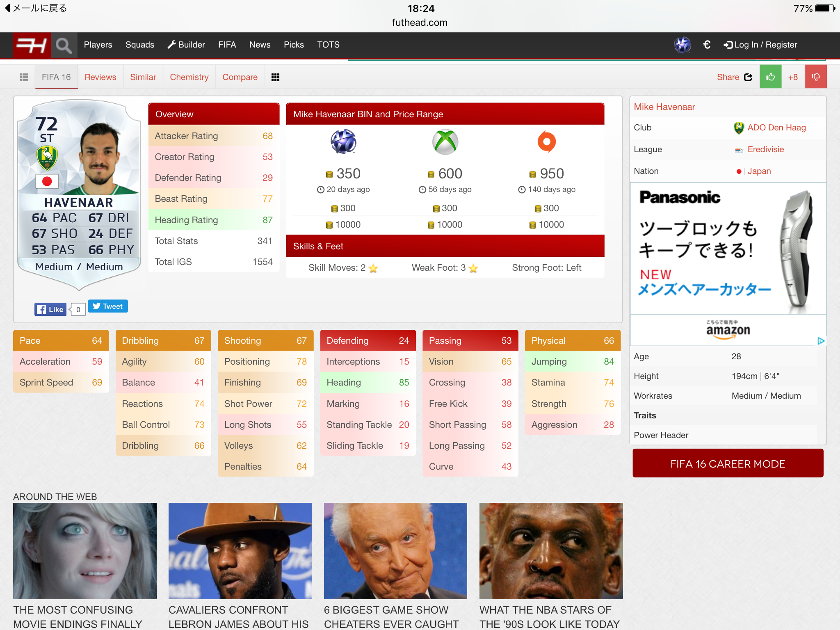
Task: Open the Players menu
Action: point(98,45)
